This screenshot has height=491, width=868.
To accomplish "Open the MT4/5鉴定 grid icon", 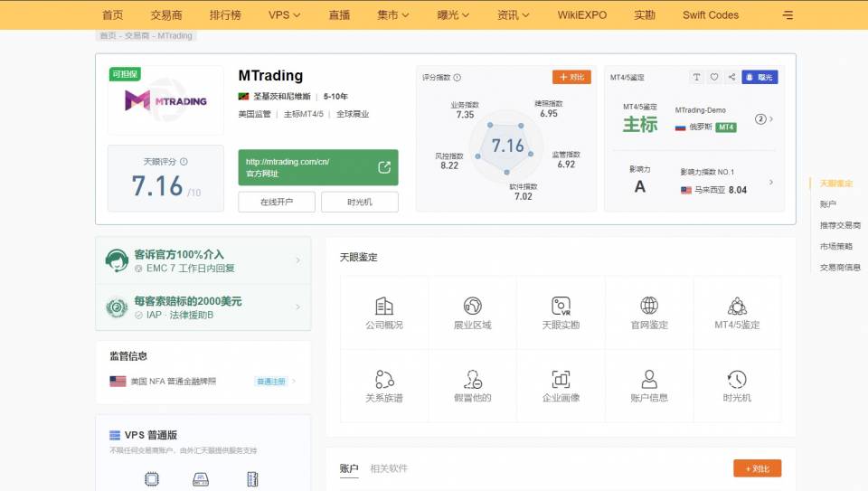I will (x=737, y=307).
